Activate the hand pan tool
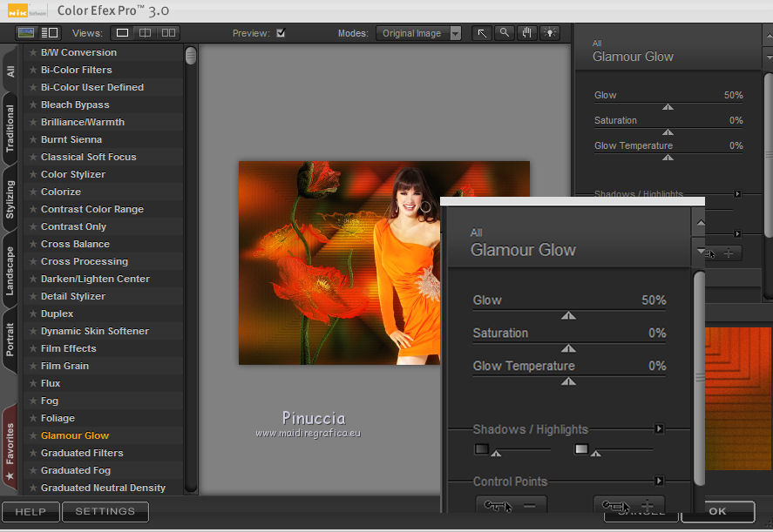The width and height of the screenshot is (773, 532). coord(526,33)
